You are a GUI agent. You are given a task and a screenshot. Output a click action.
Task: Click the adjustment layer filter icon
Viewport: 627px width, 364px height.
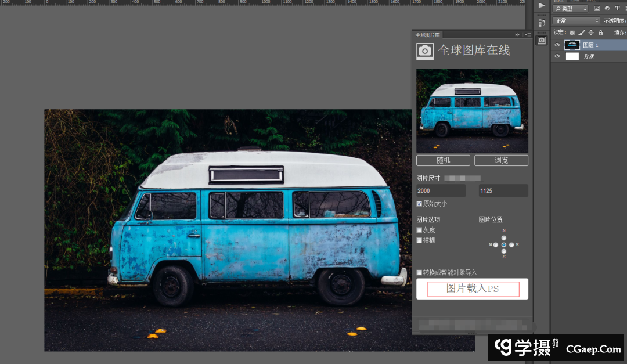[x=607, y=9]
